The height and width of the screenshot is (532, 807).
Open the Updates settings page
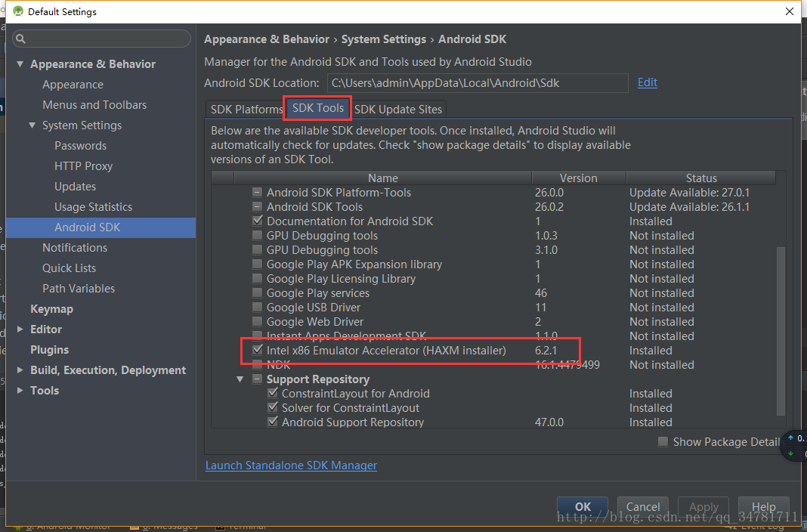point(75,186)
